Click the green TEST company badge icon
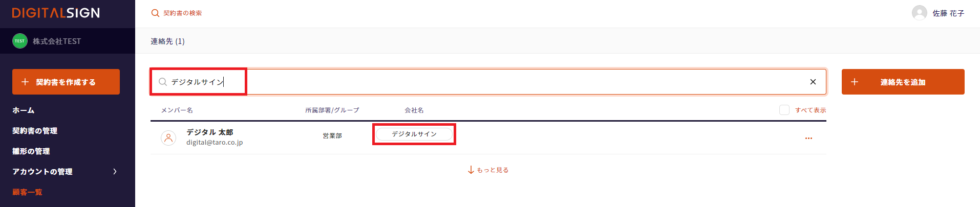This screenshot has width=980, height=207. point(20,41)
